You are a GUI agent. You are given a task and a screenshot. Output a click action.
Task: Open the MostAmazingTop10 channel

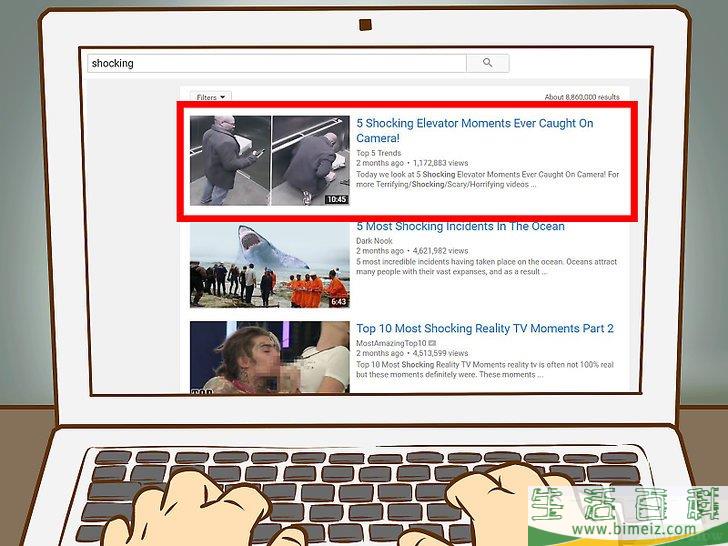pyautogui.click(x=391, y=343)
